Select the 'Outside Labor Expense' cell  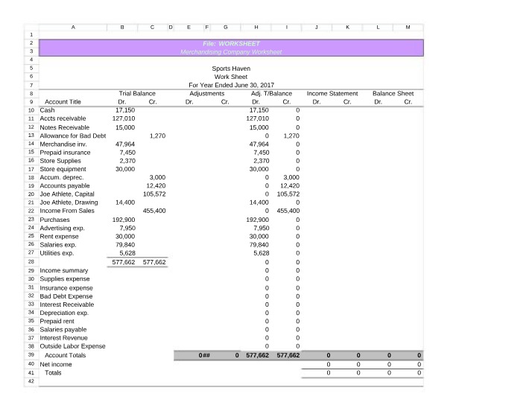coord(72,346)
